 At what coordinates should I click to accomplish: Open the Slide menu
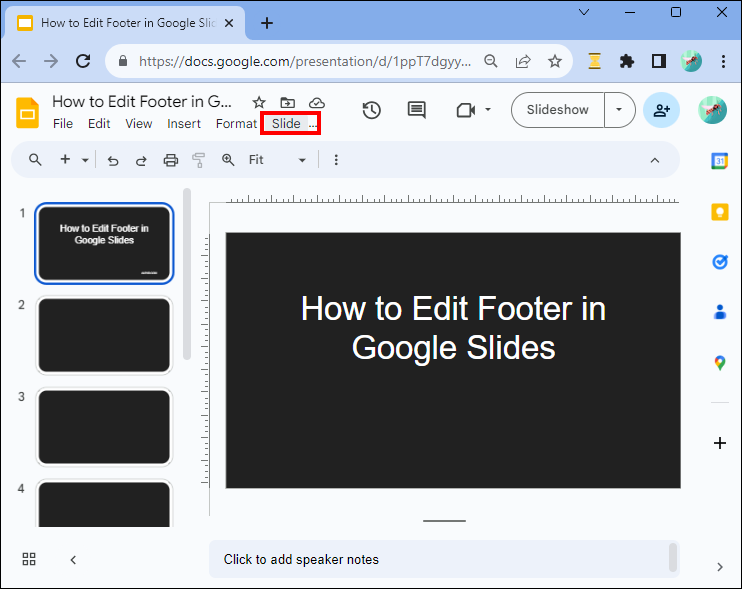pos(286,124)
